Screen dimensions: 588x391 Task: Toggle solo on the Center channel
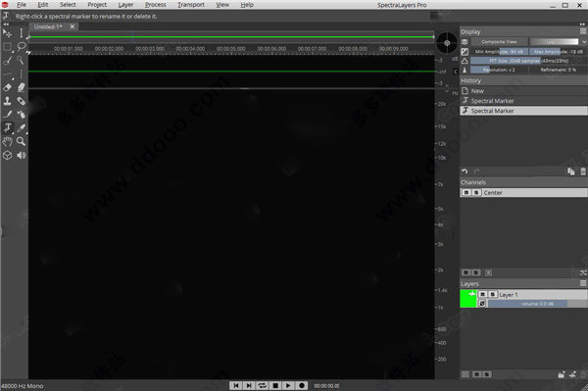tap(476, 192)
